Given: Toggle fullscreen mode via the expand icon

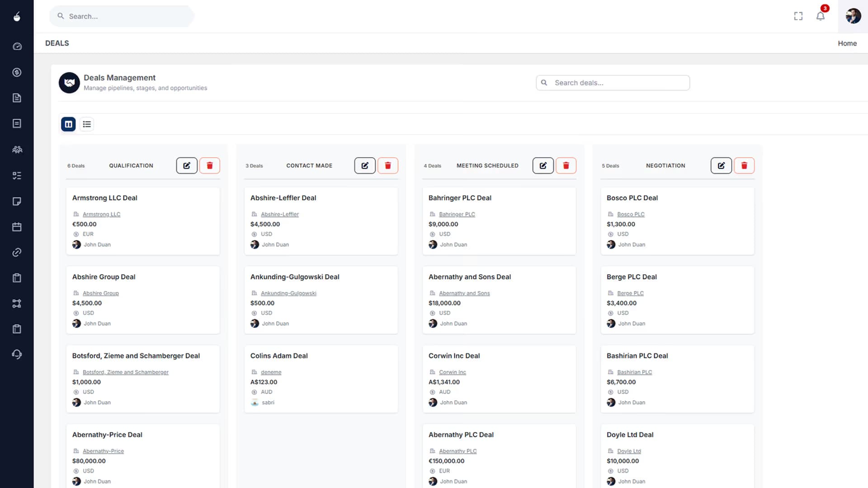Looking at the screenshot, I should 798,16.
